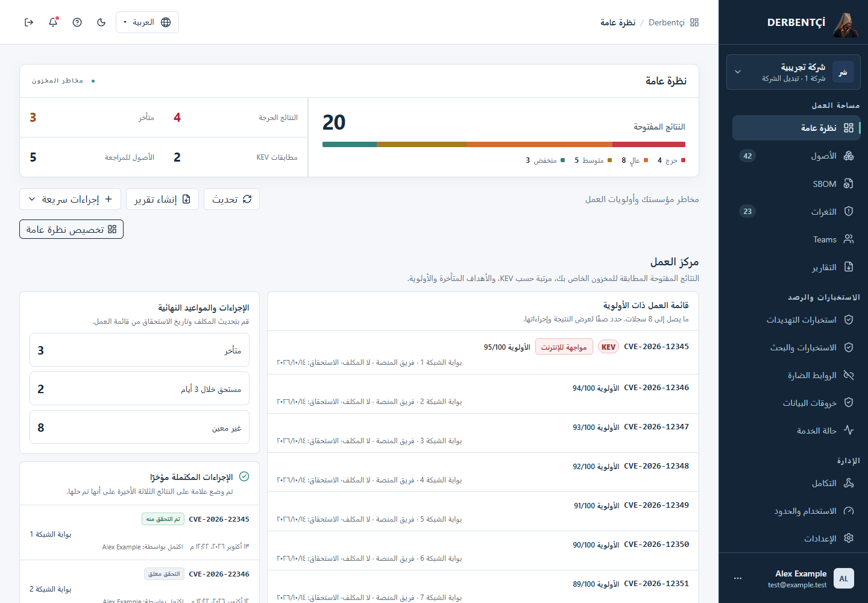Open notifications bell
Image resolution: width=868 pixels, height=603 pixels.
tap(53, 22)
